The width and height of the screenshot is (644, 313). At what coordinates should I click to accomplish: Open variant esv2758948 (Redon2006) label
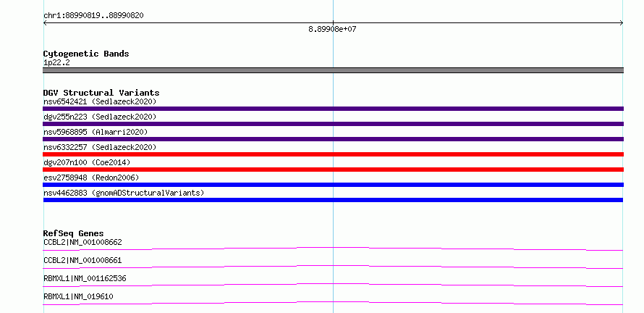pyautogui.click(x=91, y=178)
